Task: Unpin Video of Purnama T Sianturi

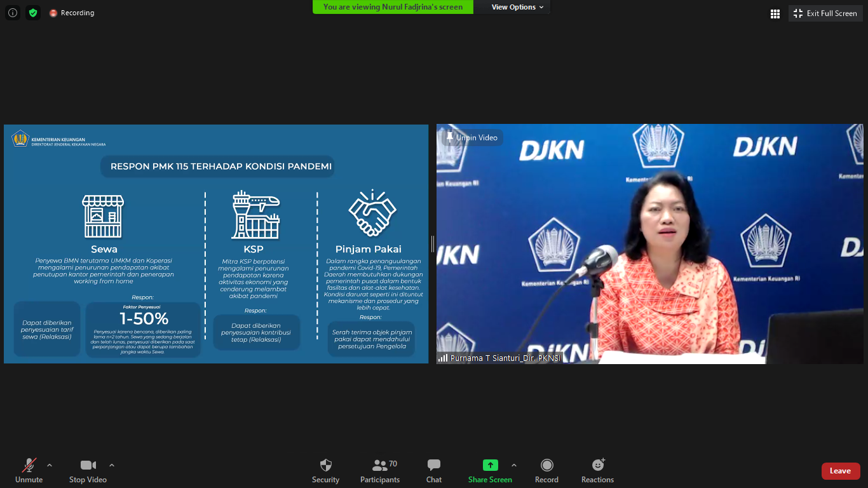Action: [472, 137]
